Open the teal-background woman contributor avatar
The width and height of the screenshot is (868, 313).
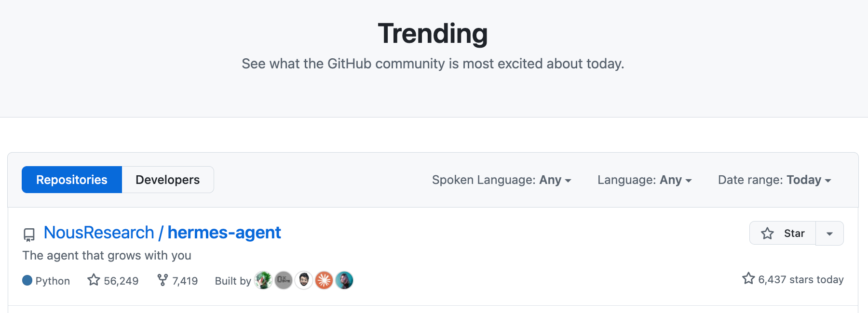[344, 280]
